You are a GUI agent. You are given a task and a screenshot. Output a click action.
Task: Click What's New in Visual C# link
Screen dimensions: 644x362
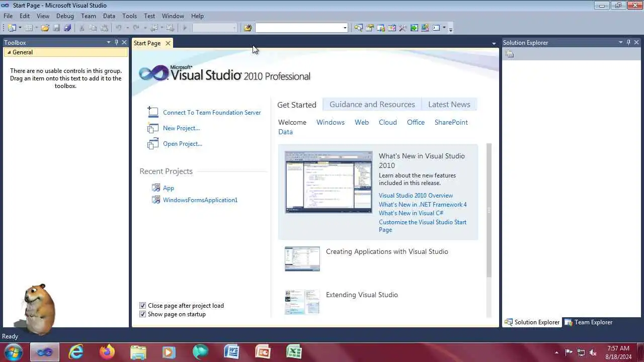point(411,213)
